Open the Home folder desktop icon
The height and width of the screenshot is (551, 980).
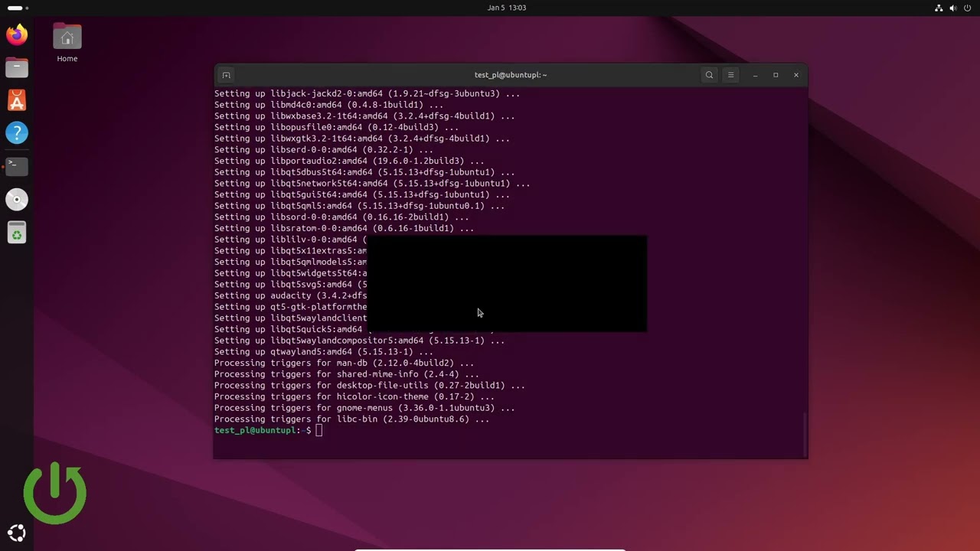point(67,43)
